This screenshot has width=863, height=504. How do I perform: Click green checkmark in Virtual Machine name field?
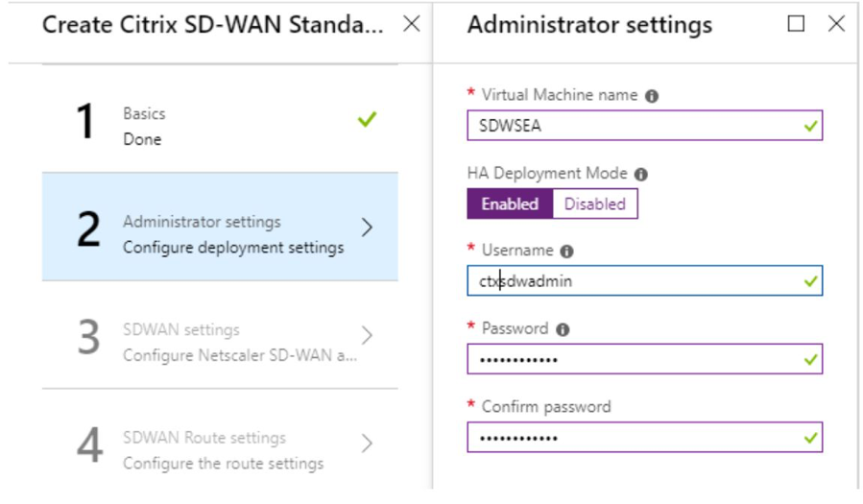click(811, 126)
